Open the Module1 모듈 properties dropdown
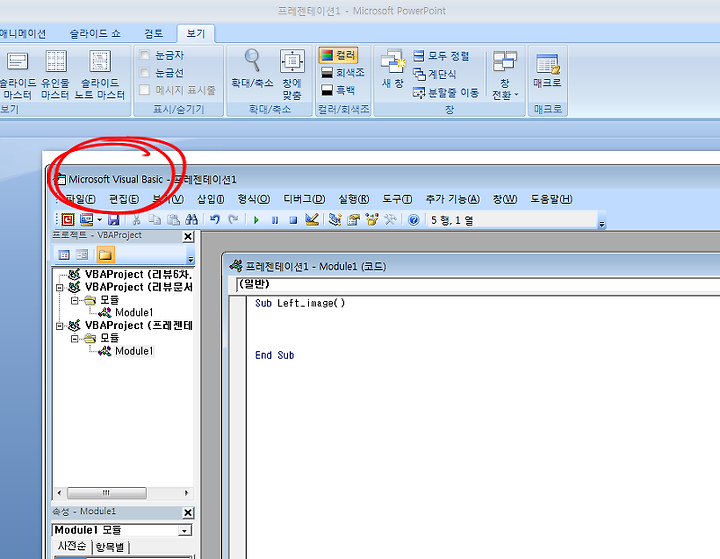The image size is (720, 559). (185, 531)
